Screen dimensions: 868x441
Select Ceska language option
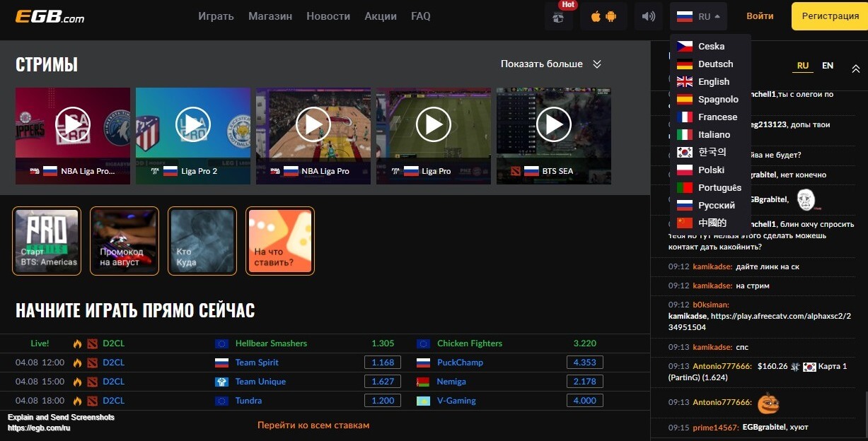coord(710,46)
